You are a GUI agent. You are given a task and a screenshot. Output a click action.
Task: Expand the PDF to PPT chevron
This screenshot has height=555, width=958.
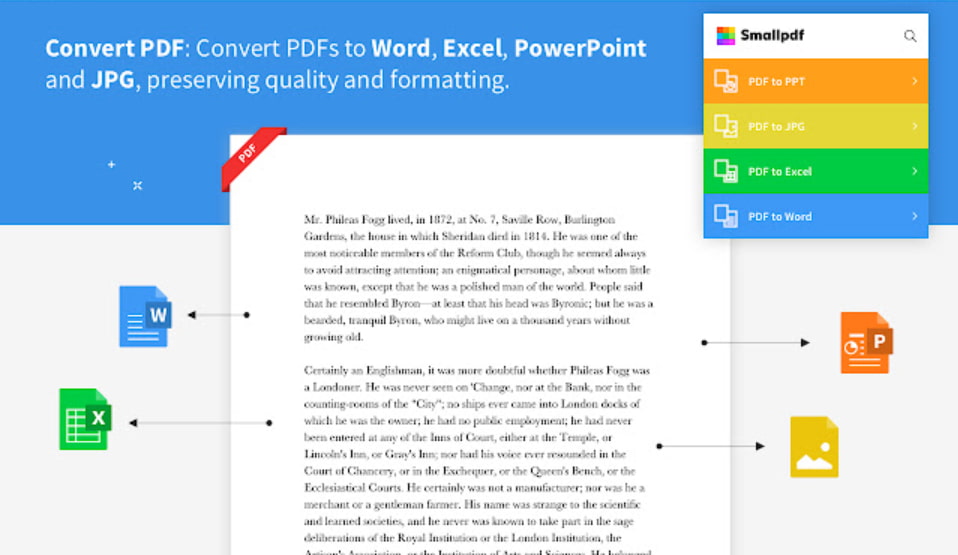coord(915,81)
